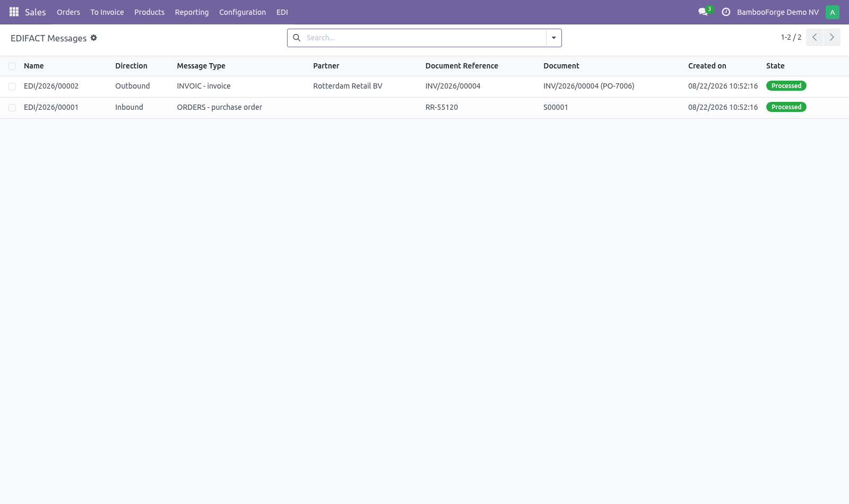Image resolution: width=849 pixels, height=504 pixels.
Task: Sort by the Partner column header
Action: 326,66
